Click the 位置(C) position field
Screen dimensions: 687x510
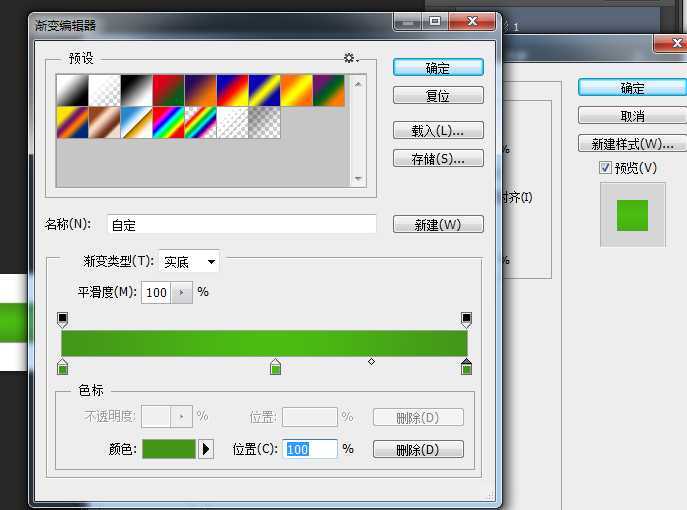[x=310, y=449]
